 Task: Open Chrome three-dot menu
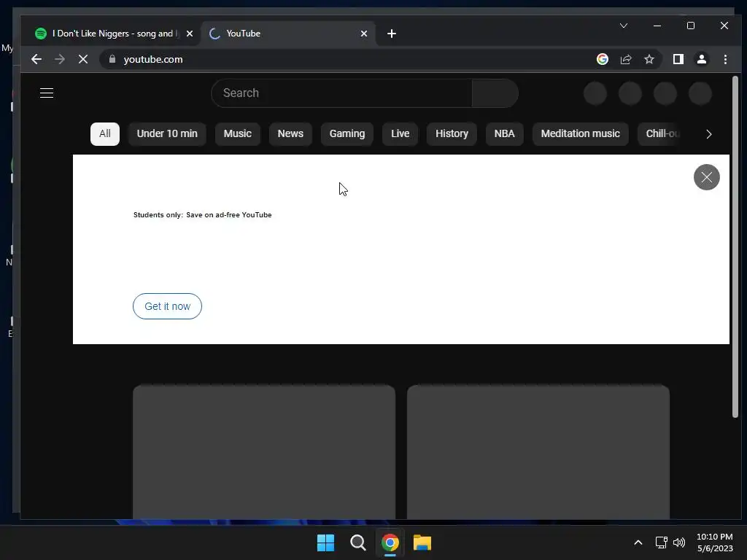point(725,59)
